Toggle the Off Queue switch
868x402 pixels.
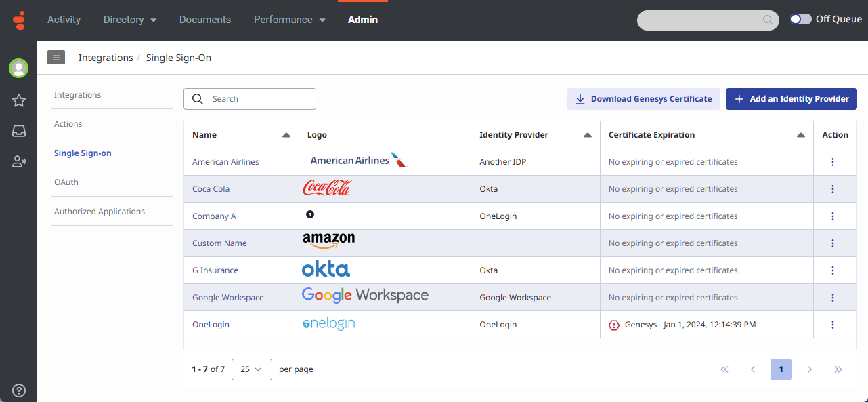[x=801, y=19]
